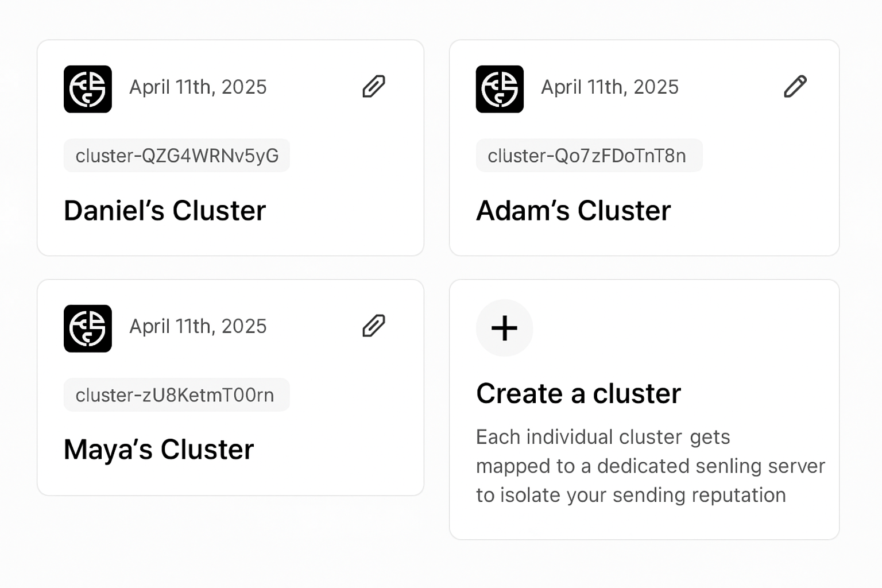Click the globe logo on Daniel's Cluster card

pyautogui.click(x=88, y=89)
